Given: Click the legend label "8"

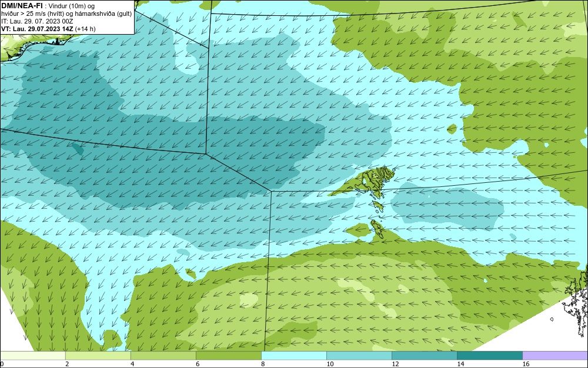Looking at the screenshot, I should [263, 364].
